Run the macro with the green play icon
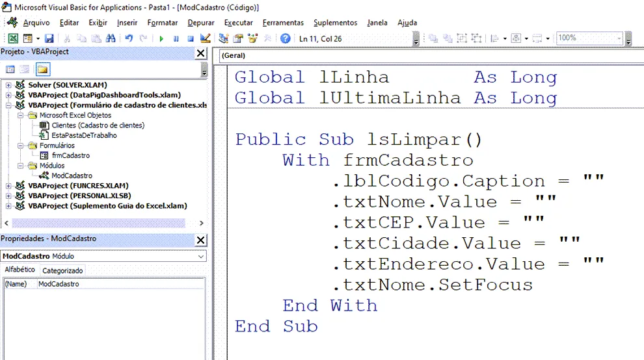 pyautogui.click(x=161, y=38)
